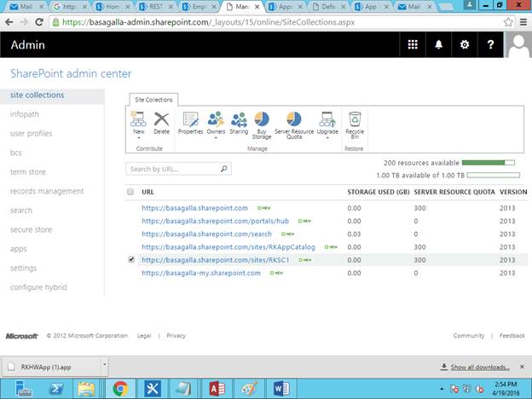Image resolution: width=532 pixels, height=399 pixels.
Task: Open secure store in the left nav
Action: pyautogui.click(x=32, y=229)
